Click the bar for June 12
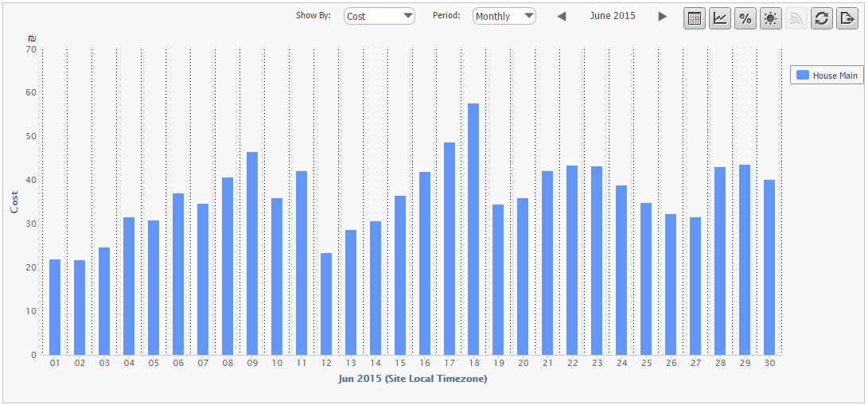Image resolution: width=868 pixels, height=405 pixels. point(325,304)
